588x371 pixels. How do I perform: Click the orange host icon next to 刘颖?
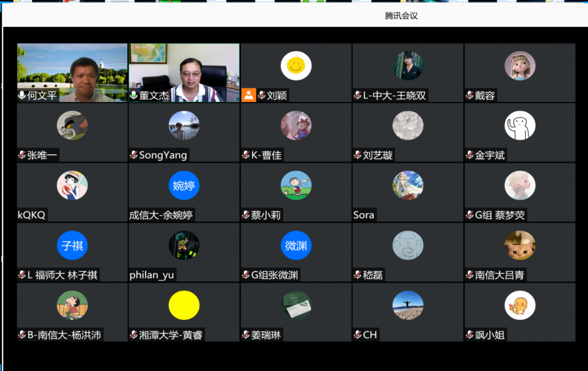[x=248, y=95]
